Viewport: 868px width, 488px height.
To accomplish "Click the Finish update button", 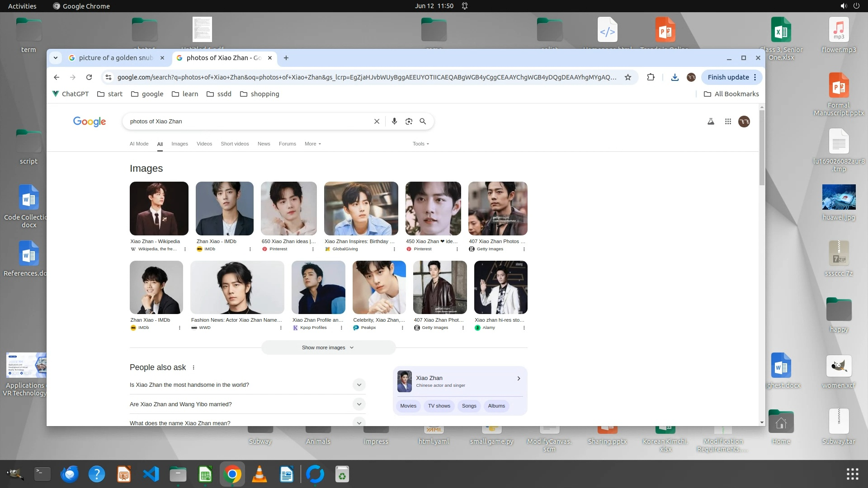I will click(728, 77).
